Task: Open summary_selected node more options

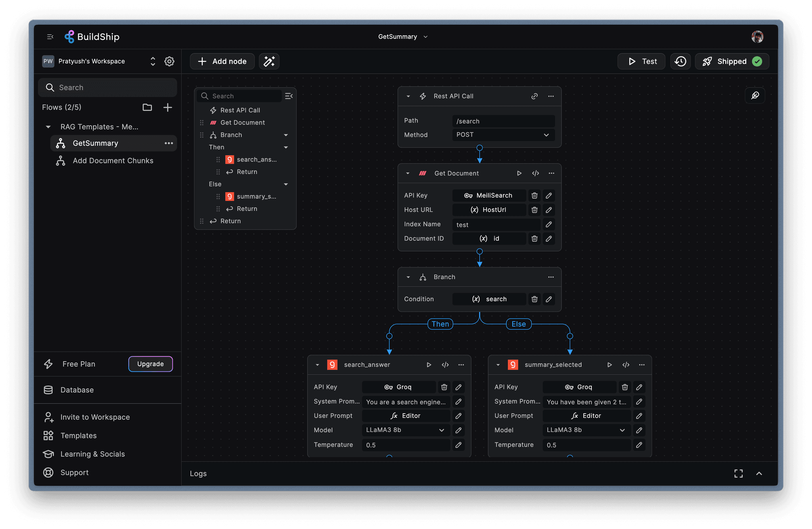Action: point(642,365)
